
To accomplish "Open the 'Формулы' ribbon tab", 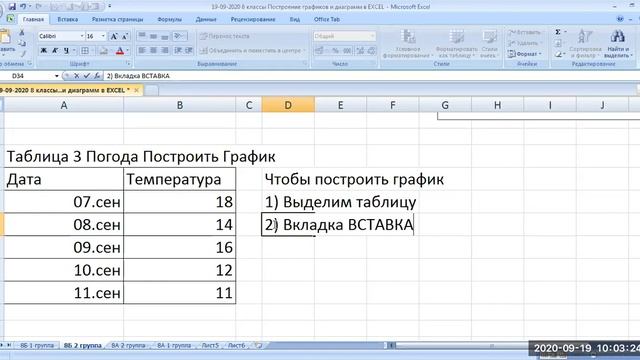I will click(x=169, y=19).
